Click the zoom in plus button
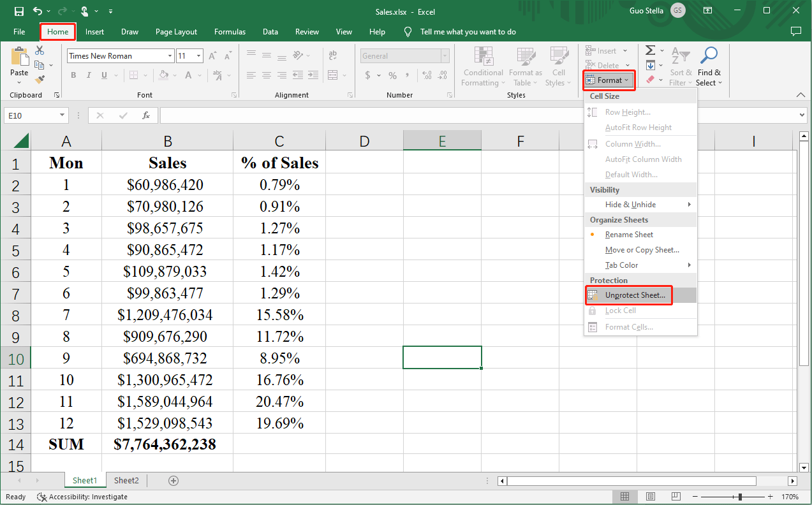The height and width of the screenshot is (505, 812). click(x=771, y=497)
